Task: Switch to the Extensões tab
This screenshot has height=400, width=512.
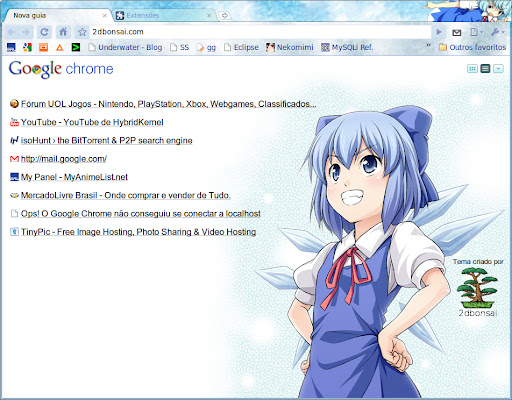Action: point(163,15)
